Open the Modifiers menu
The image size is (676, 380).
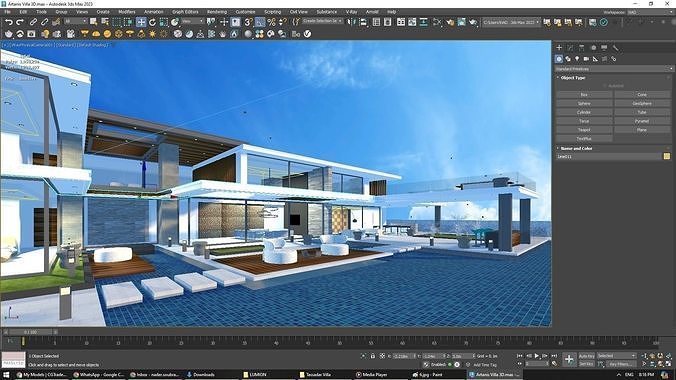tap(126, 12)
